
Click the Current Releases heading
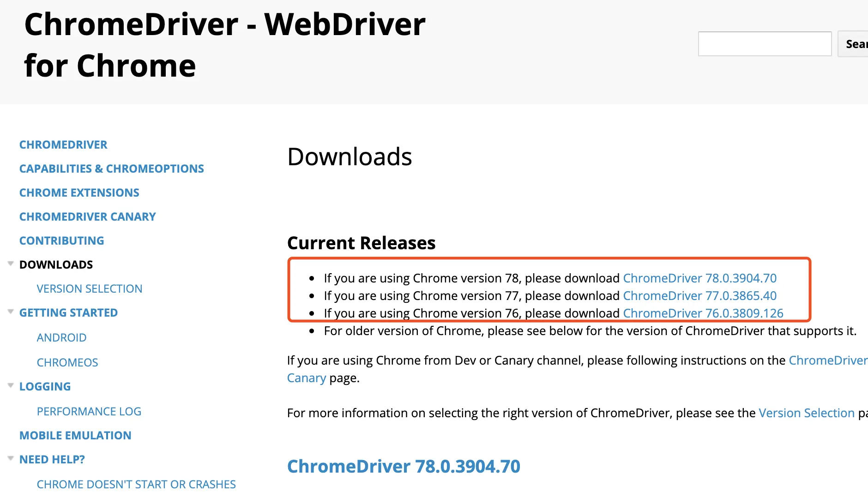pyautogui.click(x=362, y=243)
